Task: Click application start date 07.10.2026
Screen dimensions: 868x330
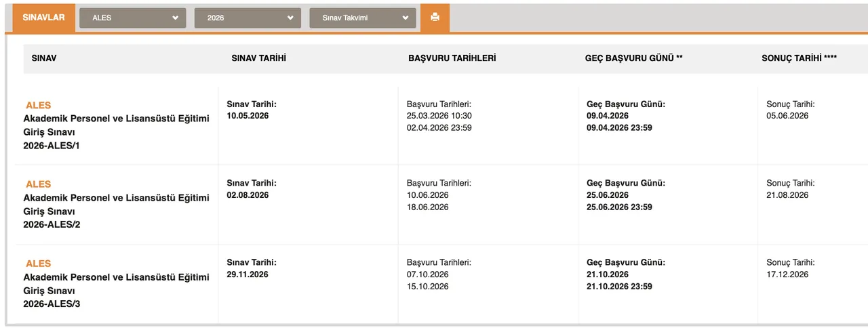Action: point(428,274)
